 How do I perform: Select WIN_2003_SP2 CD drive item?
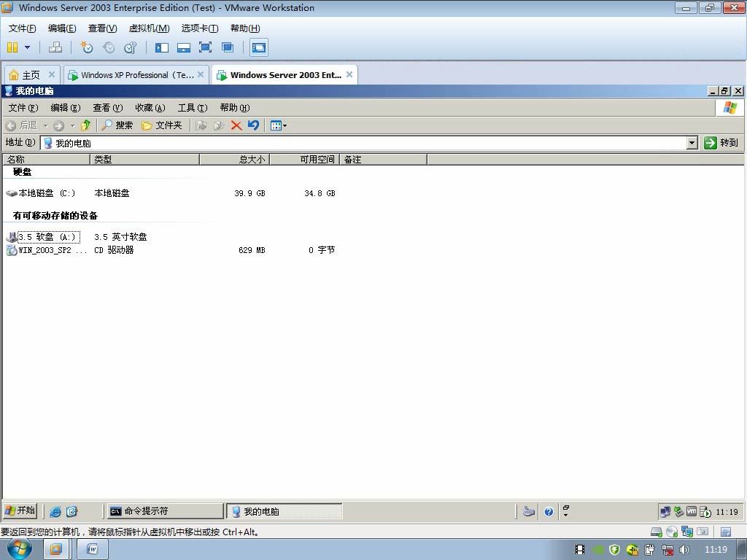click(47, 250)
